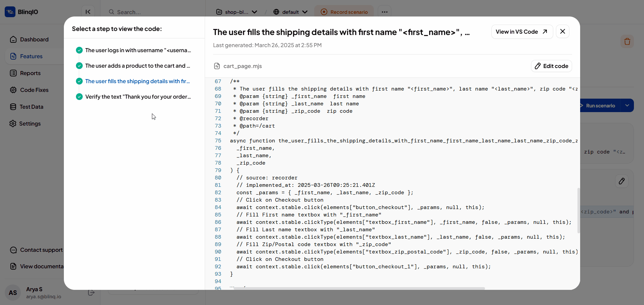Screen dimensions: 644x305
Task: Click green check icon of add product step
Action: click(79, 66)
